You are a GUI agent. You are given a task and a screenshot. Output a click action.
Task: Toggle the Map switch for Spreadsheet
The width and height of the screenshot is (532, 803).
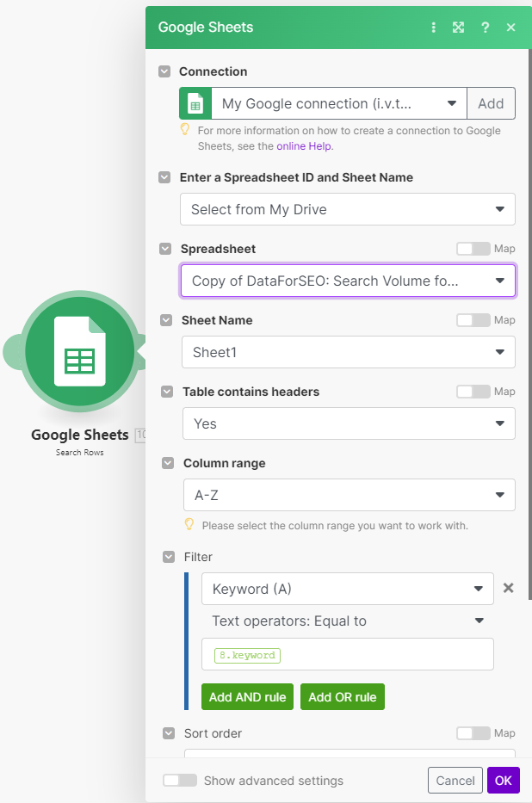(x=473, y=249)
